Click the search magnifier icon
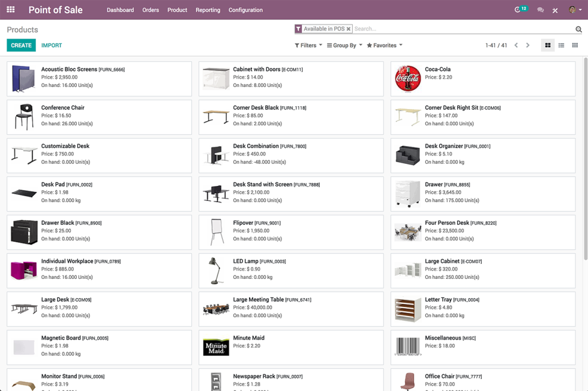Screen dimensions: 588x391 click(x=578, y=28)
